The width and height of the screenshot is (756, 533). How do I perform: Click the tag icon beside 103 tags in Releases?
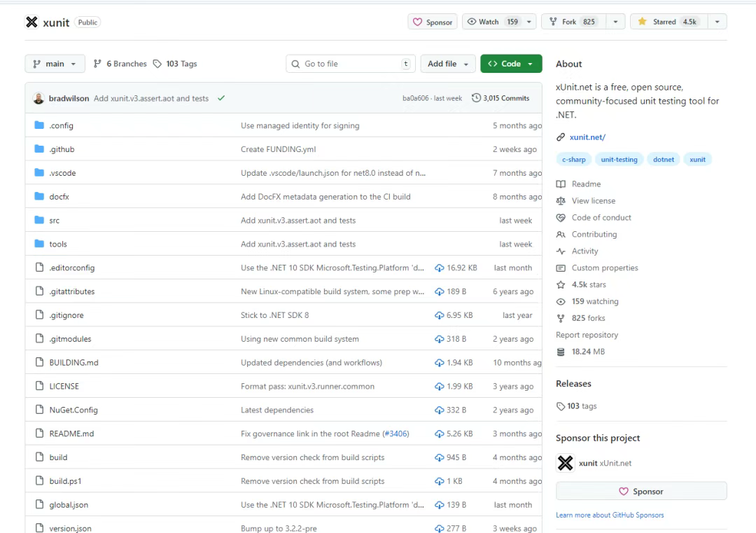(561, 406)
